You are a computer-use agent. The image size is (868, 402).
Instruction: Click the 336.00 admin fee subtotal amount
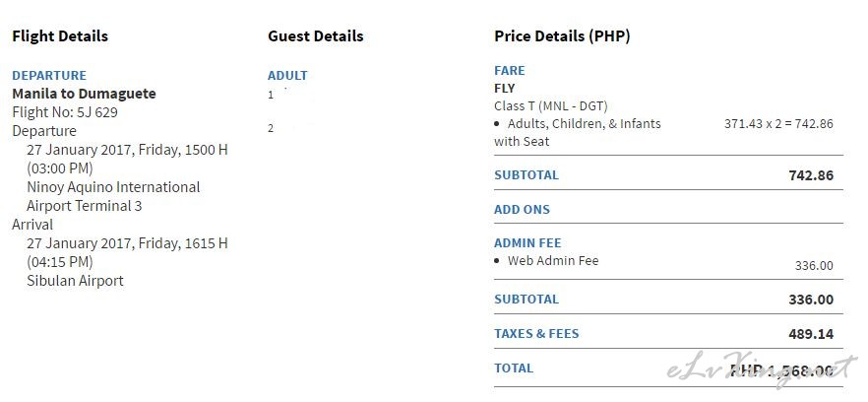tap(811, 300)
